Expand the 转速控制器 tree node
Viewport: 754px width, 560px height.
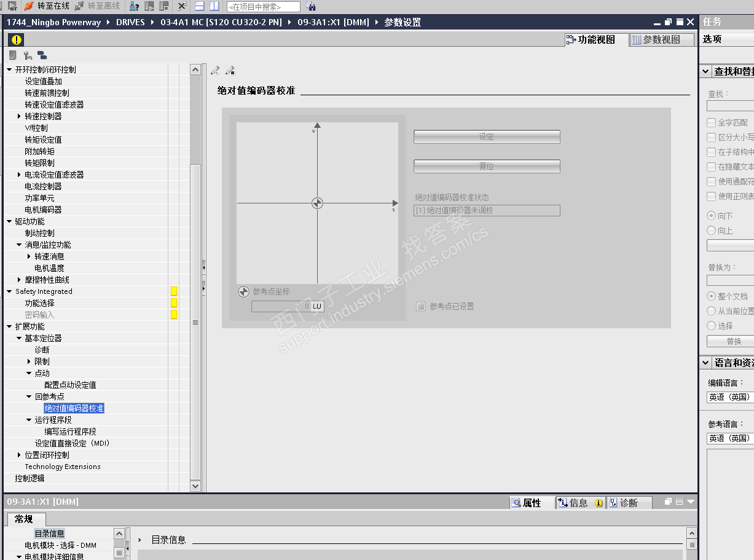tap(19, 116)
